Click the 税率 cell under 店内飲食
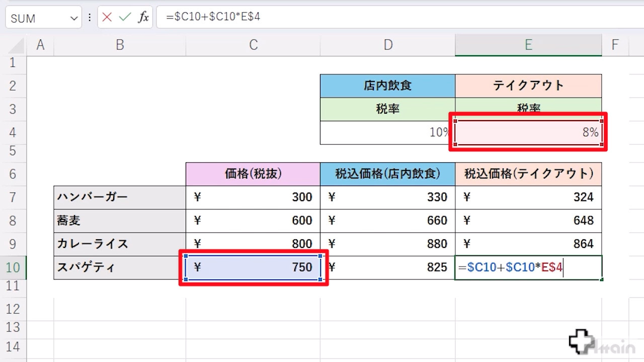The height and width of the screenshot is (362, 644). [388, 109]
